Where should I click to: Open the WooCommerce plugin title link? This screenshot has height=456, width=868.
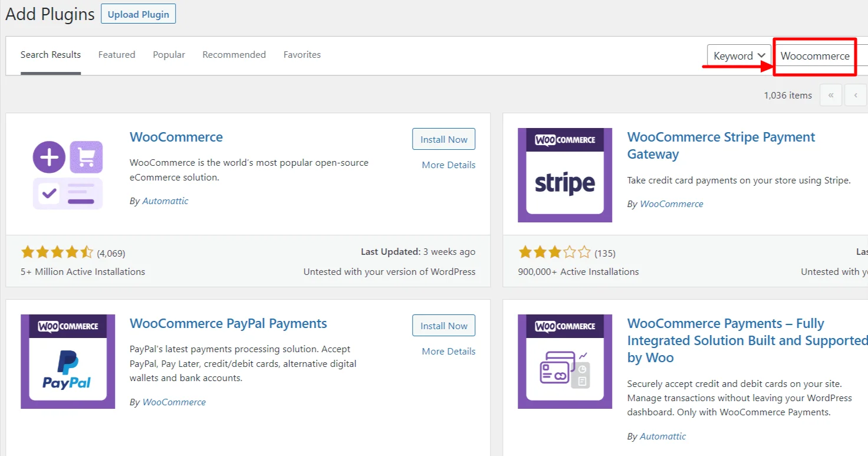[x=176, y=137]
